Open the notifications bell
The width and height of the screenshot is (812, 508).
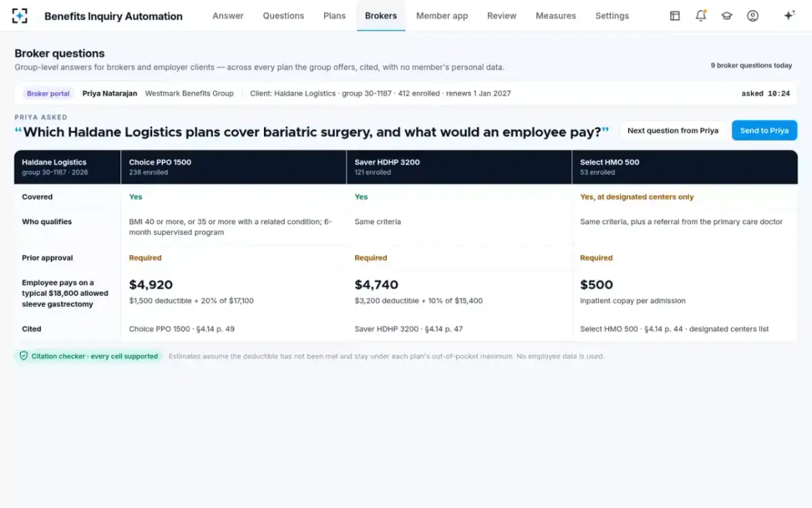pyautogui.click(x=701, y=16)
